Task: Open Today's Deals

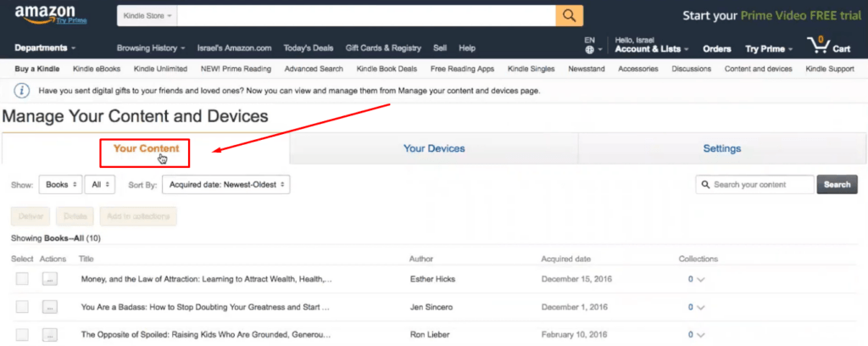Action: (309, 48)
